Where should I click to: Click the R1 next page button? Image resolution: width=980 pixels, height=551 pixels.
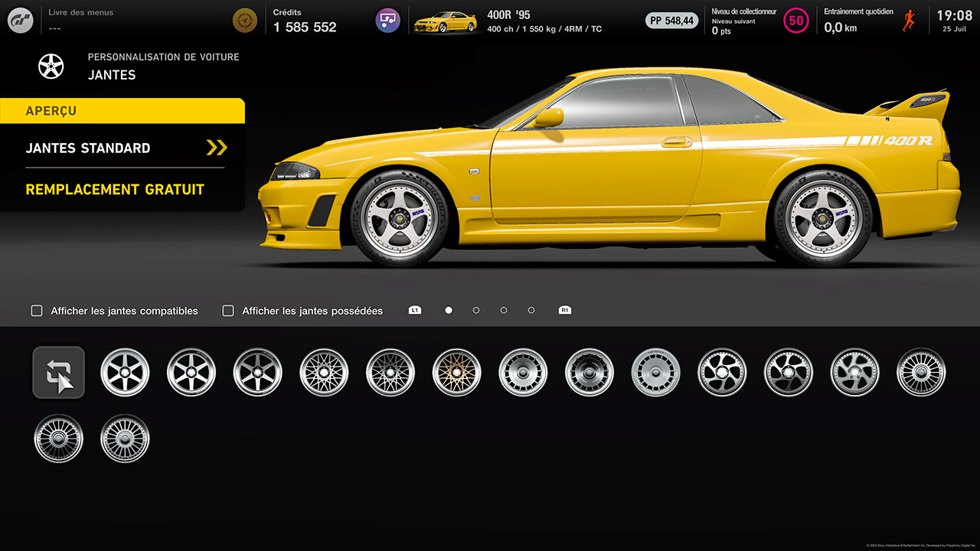(x=565, y=311)
